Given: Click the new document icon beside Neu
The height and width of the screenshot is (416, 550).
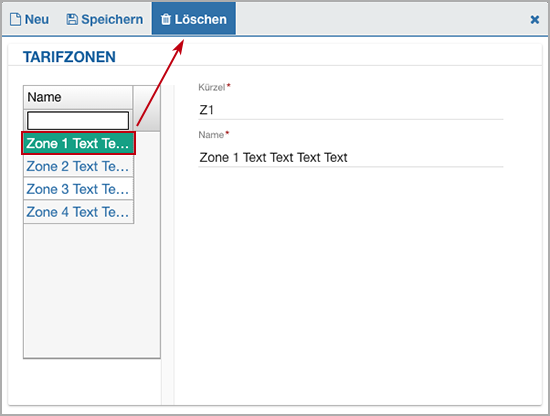Looking at the screenshot, I should tap(15, 19).
